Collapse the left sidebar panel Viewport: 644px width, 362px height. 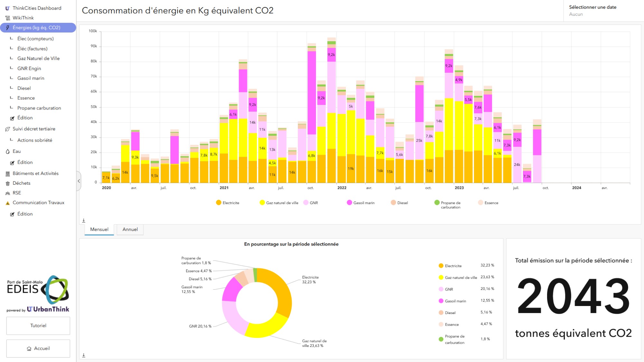coord(79,181)
